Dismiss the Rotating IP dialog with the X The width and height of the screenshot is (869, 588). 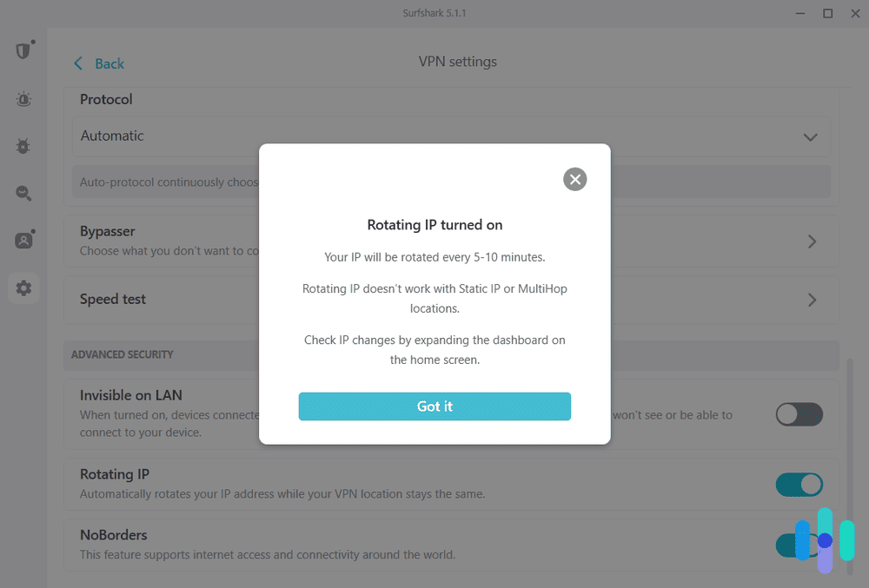pos(574,179)
